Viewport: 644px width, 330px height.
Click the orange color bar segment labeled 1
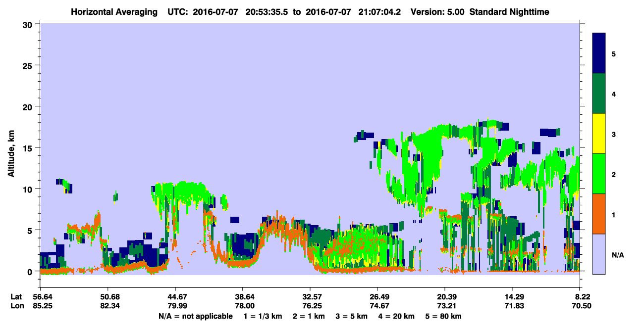pos(599,214)
